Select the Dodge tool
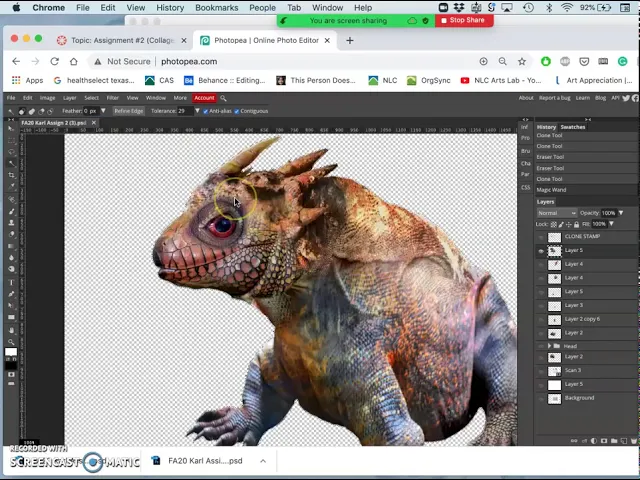The width and height of the screenshot is (640, 480). (x=11, y=269)
